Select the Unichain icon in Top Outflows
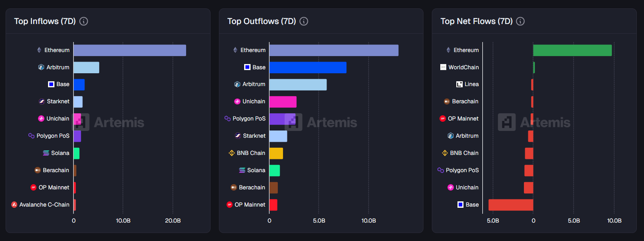 tap(237, 102)
